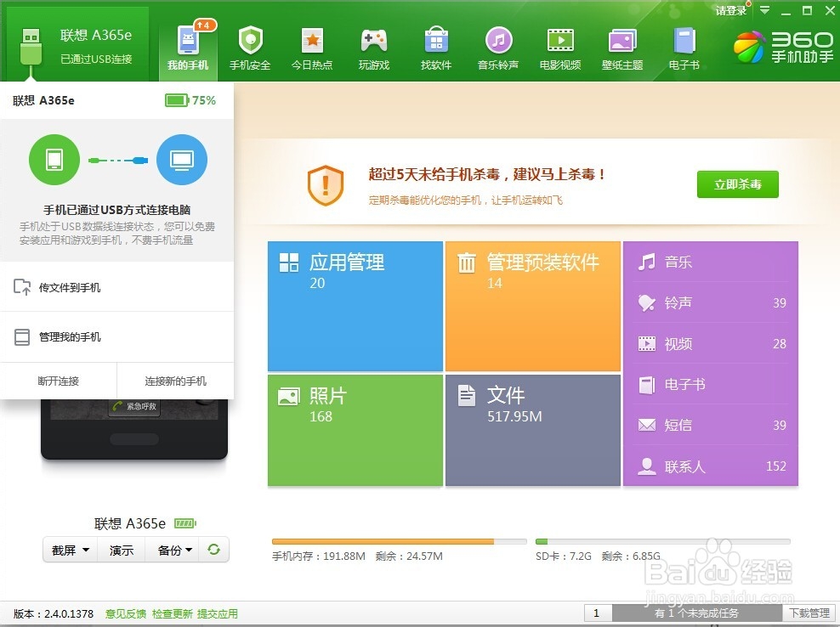
Task: Click the green refresh icon
Action: 213,550
